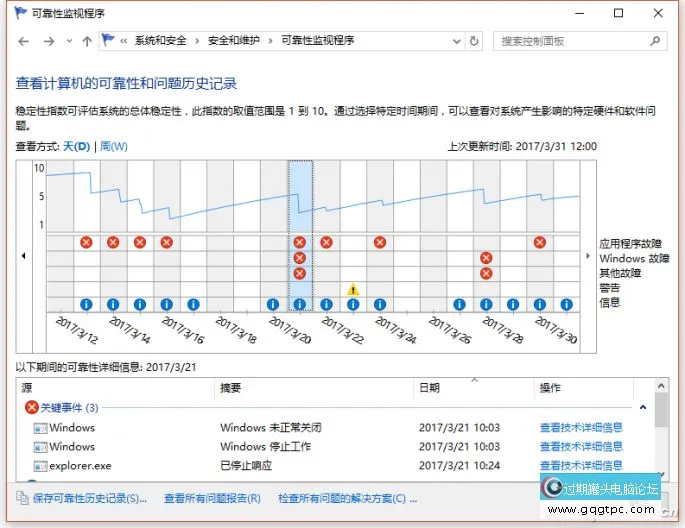Open the 系统和安全 breadcrumb
Screen dimensions: 685x528
(x=160, y=41)
